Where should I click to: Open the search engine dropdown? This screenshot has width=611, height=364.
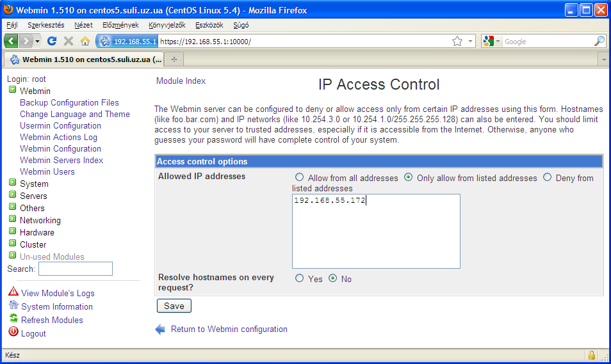(491, 41)
